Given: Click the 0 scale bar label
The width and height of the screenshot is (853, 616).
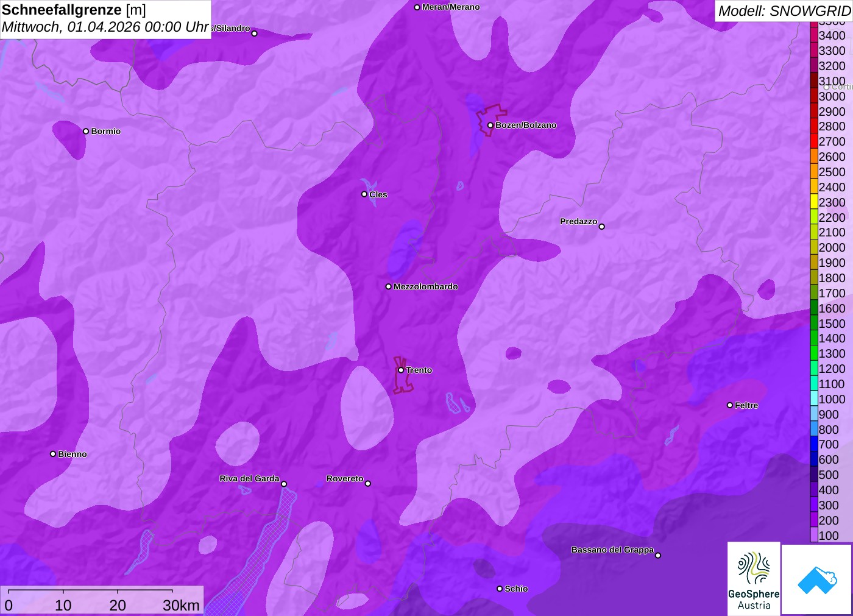Looking at the screenshot, I should pyautogui.click(x=9, y=606).
